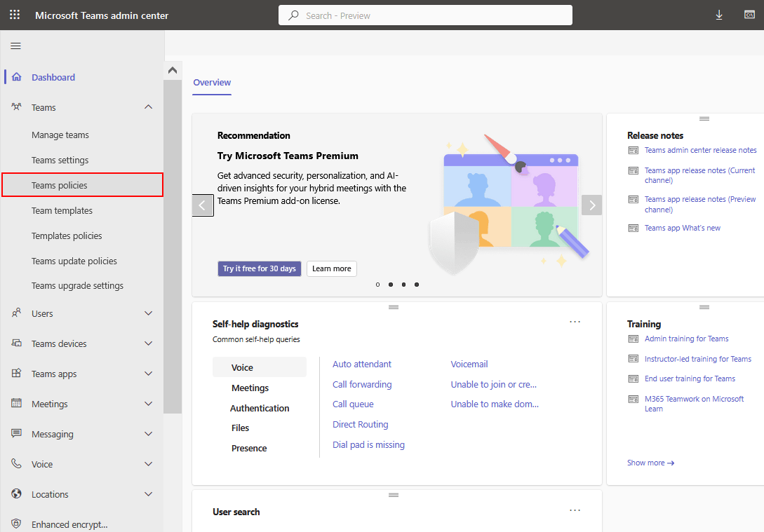764x532 pixels.
Task: Go to previous recommendation slide
Action: (x=202, y=205)
